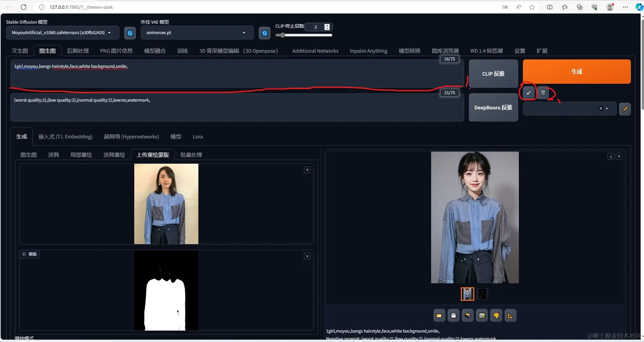Image resolution: width=644 pixels, height=342 pixels.
Task: Click the negative prompt text field
Action: click(237, 107)
